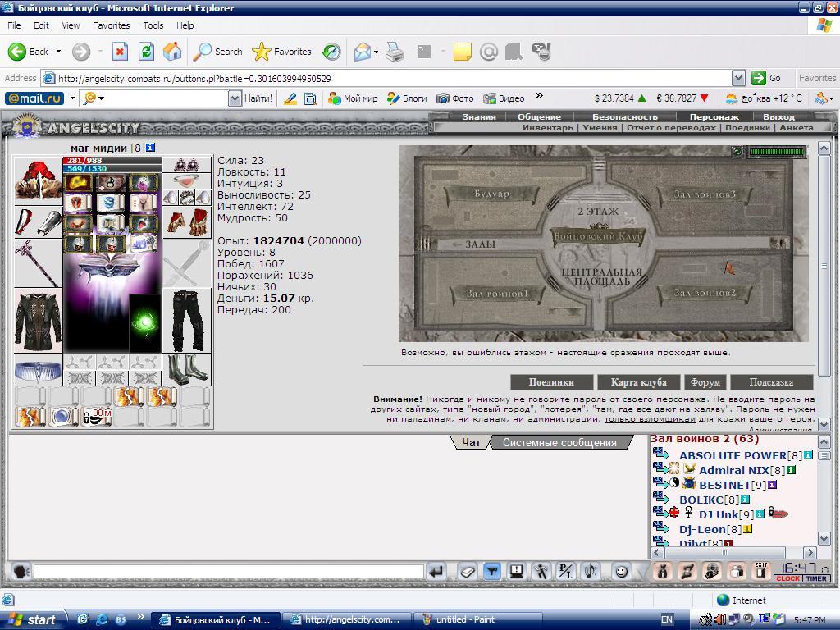840x630 pixels.
Task: Click the green progress bar above map
Action: pos(777,152)
